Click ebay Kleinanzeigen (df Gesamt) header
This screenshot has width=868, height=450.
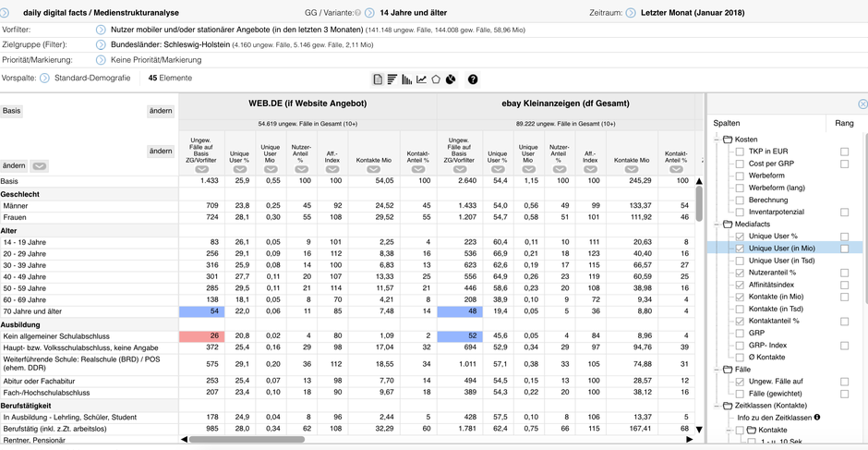tap(565, 103)
